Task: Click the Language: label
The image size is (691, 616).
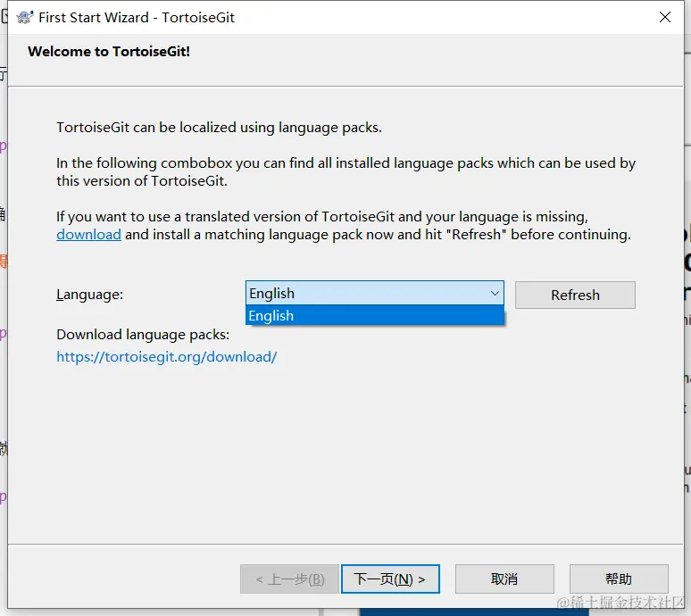Action: pyautogui.click(x=90, y=295)
